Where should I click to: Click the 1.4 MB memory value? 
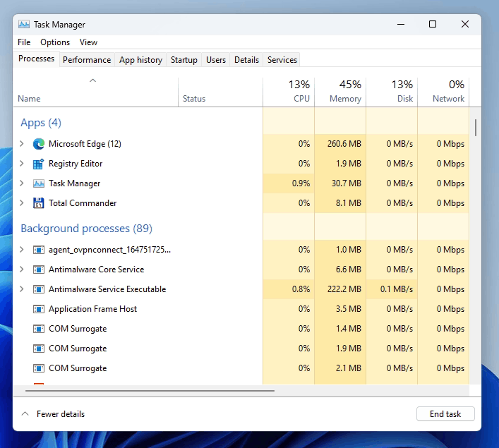coord(349,329)
